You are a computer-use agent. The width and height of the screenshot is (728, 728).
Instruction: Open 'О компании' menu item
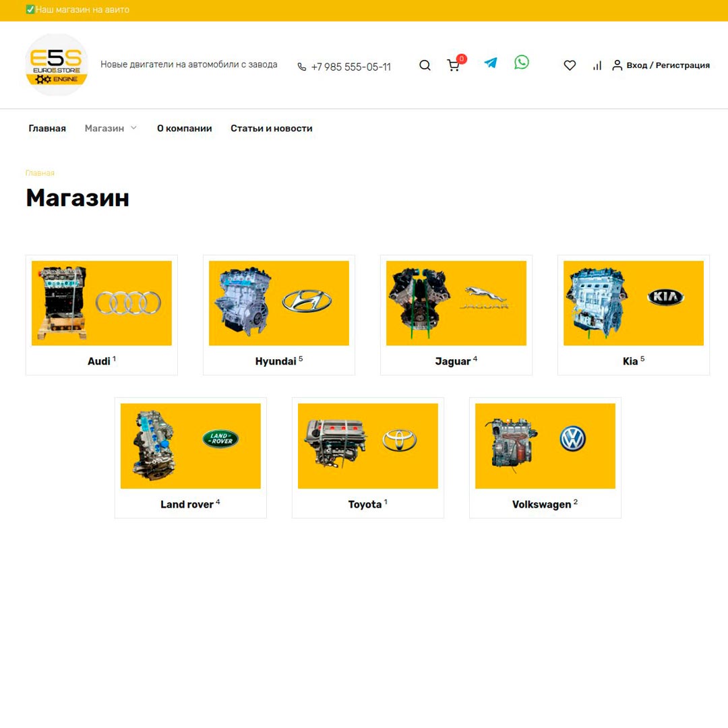pyautogui.click(x=184, y=128)
